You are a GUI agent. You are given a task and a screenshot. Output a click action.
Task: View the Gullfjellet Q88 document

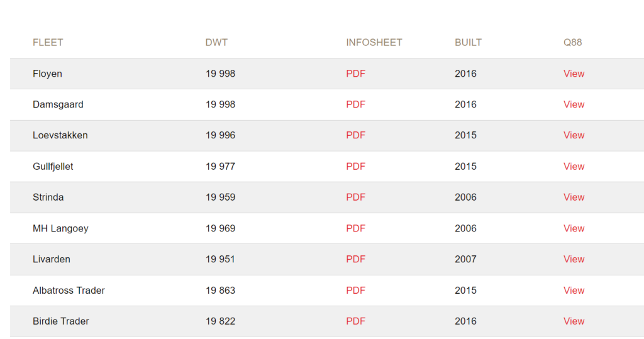pyautogui.click(x=574, y=167)
